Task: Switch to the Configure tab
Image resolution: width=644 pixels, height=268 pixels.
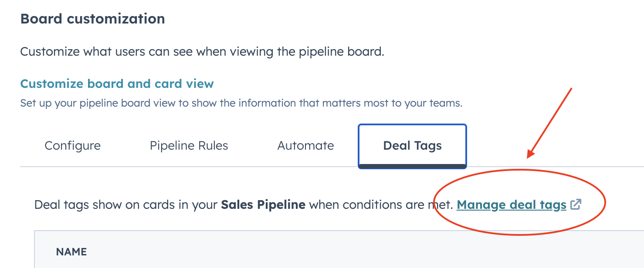Action: [72, 146]
